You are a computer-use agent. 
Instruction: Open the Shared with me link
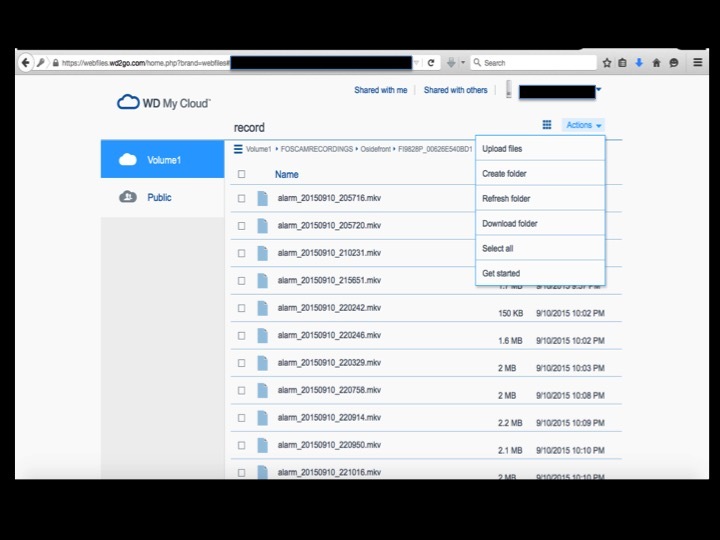pos(381,90)
